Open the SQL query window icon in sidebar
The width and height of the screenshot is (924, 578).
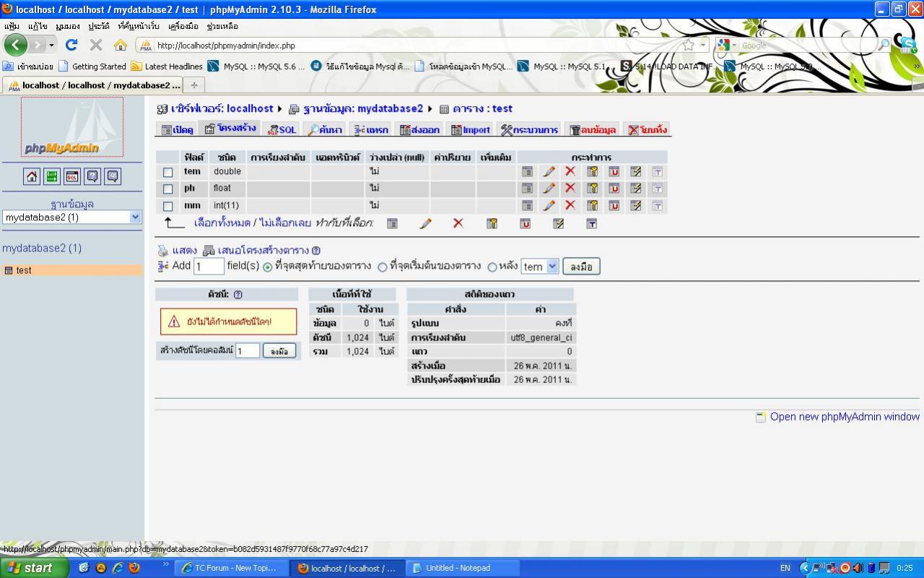(72, 176)
